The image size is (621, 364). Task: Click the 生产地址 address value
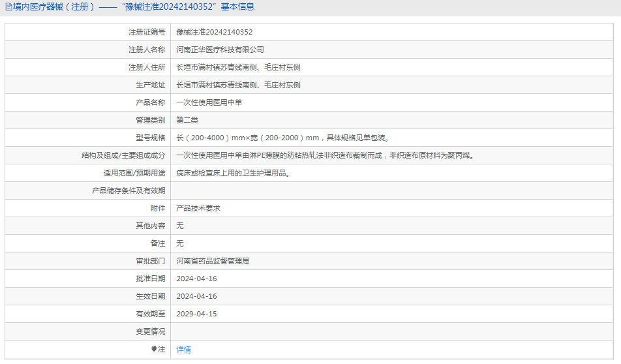[238, 85]
